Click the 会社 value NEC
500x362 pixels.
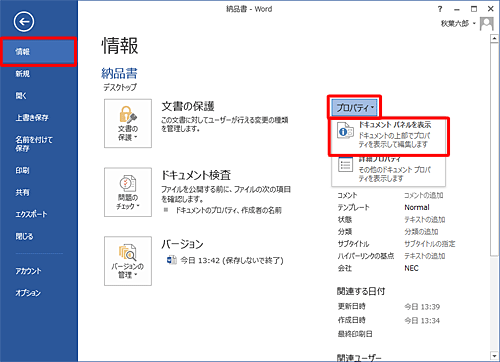(411, 268)
